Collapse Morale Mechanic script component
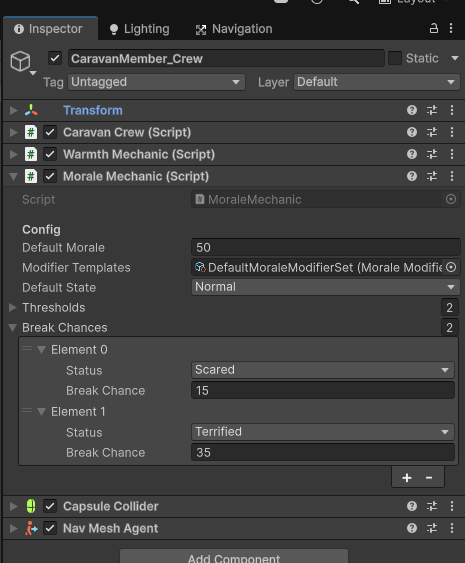Viewport: 465px width, 563px height. [13, 176]
